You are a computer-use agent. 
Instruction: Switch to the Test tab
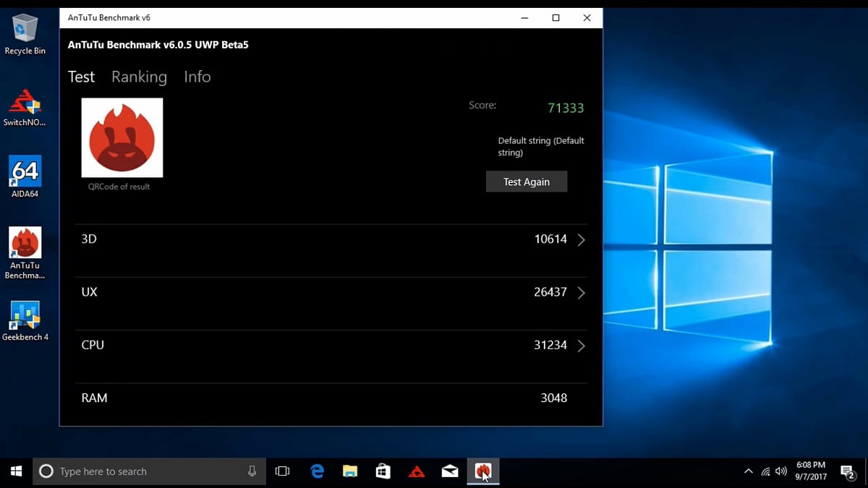pyautogui.click(x=81, y=77)
